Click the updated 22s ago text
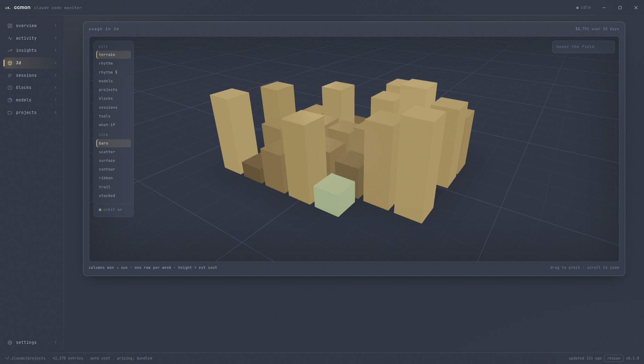644x364 pixels. [x=585, y=358]
